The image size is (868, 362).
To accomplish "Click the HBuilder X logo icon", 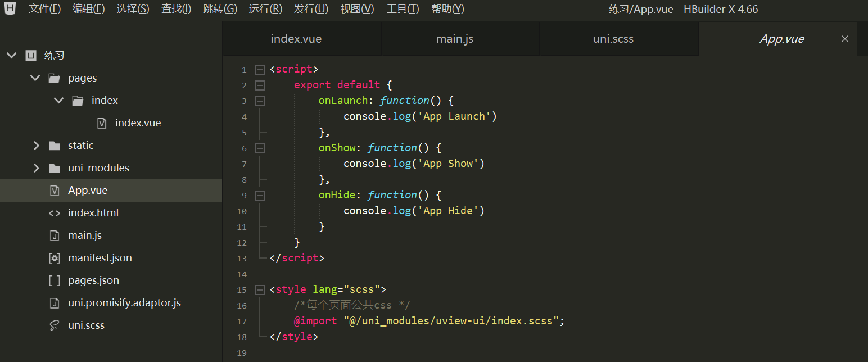I will (10, 8).
